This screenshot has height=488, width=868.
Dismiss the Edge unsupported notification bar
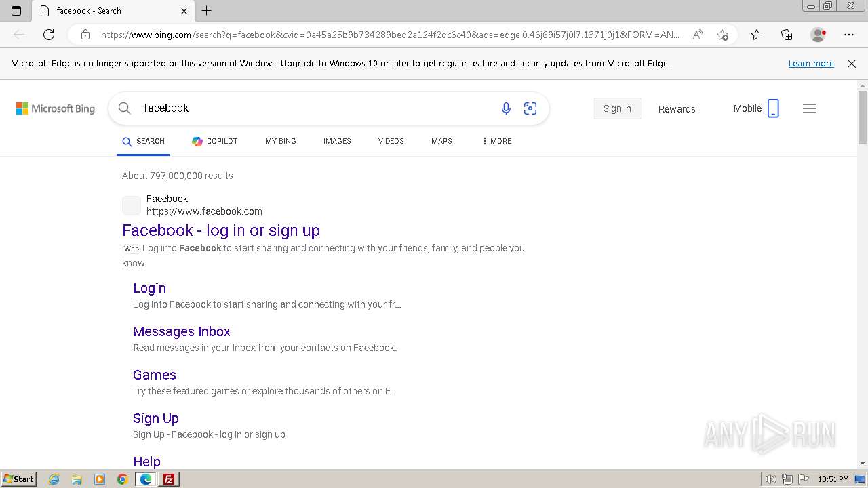(x=852, y=64)
